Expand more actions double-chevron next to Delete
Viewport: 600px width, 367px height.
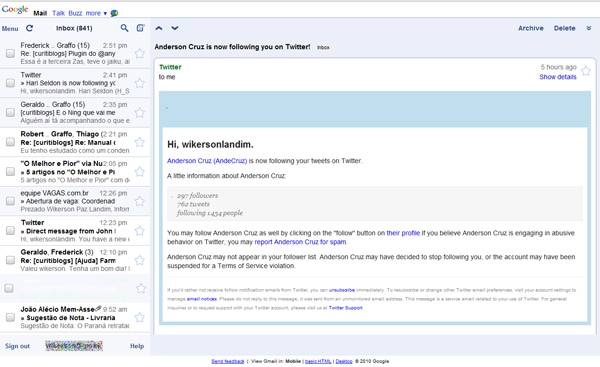pos(589,28)
